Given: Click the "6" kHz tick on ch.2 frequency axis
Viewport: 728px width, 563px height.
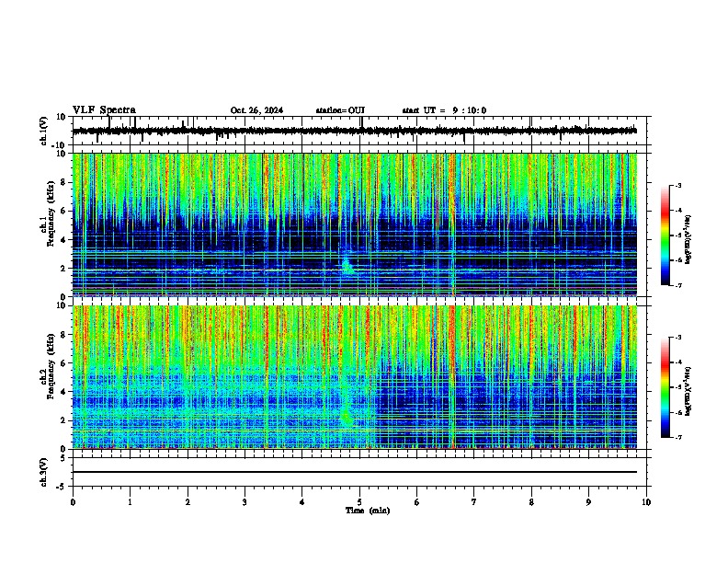Looking at the screenshot, I should pyautogui.click(x=64, y=363).
